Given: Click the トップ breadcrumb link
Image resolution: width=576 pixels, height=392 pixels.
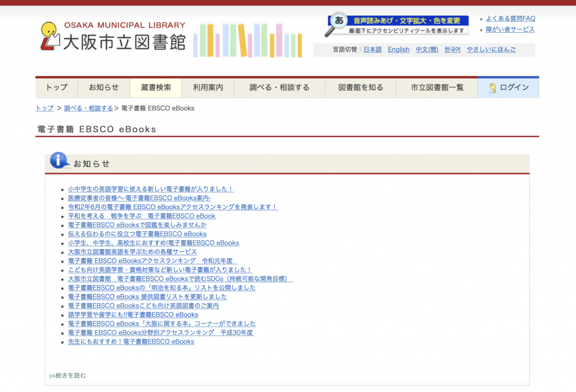Looking at the screenshot, I should click(x=44, y=109).
